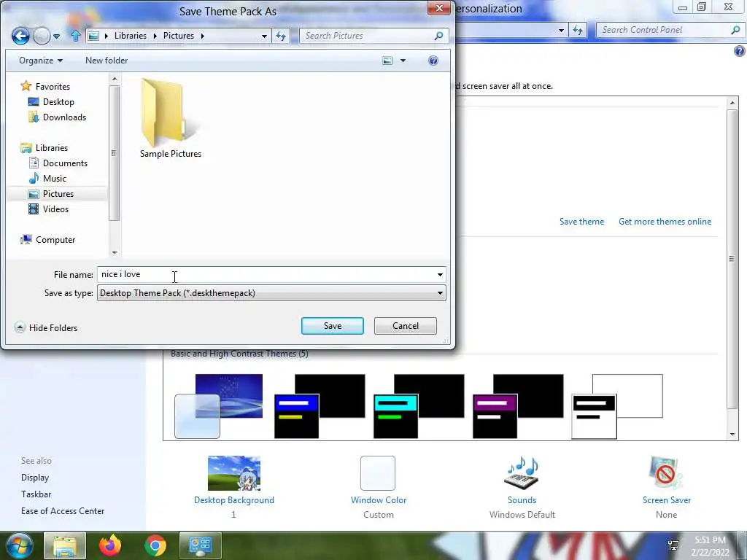
Task: Select the cyan-titled High Contrast theme
Action: point(419,406)
